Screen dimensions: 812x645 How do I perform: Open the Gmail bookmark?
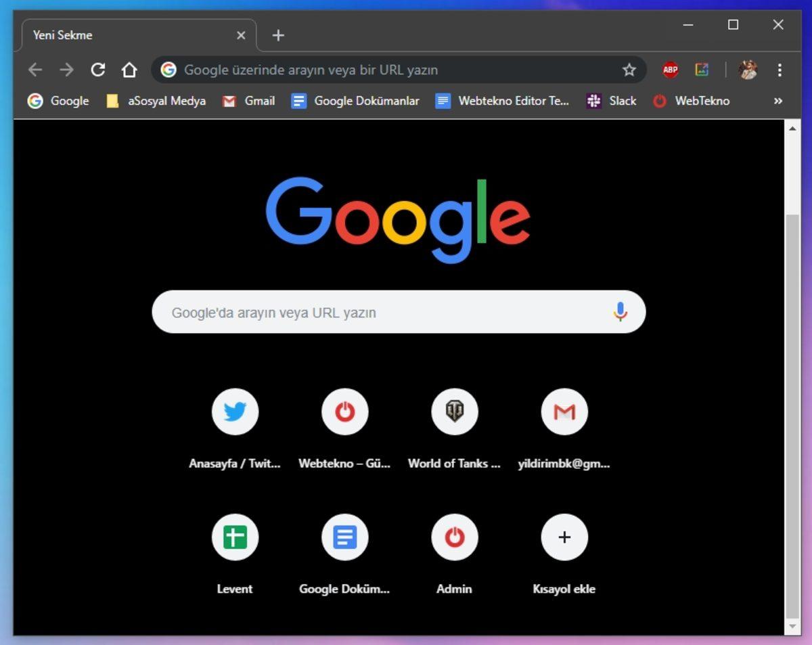click(x=248, y=101)
